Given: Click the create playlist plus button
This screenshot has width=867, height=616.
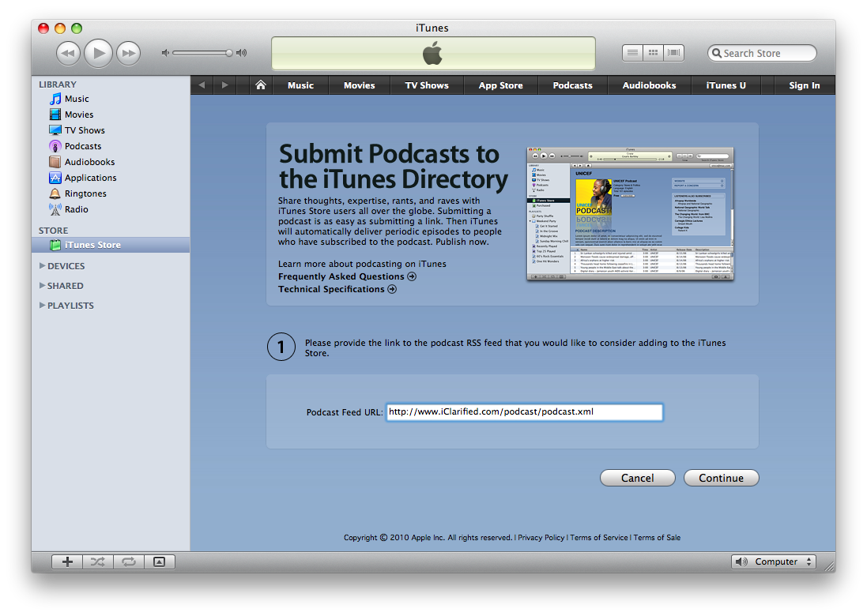Looking at the screenshot, I should pyautogui.click(x=67, y=562).
